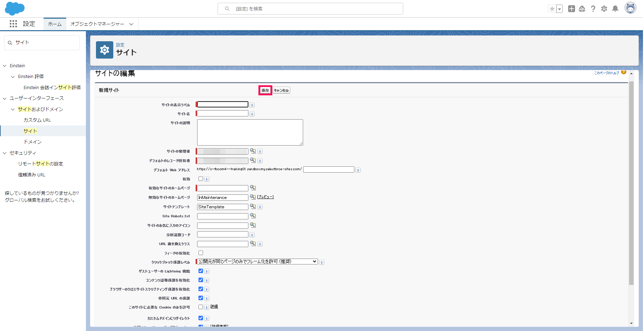Open the App Launcher waffle icon
The height and width of the screenshot is (331, 644).
tap(13, 24)
